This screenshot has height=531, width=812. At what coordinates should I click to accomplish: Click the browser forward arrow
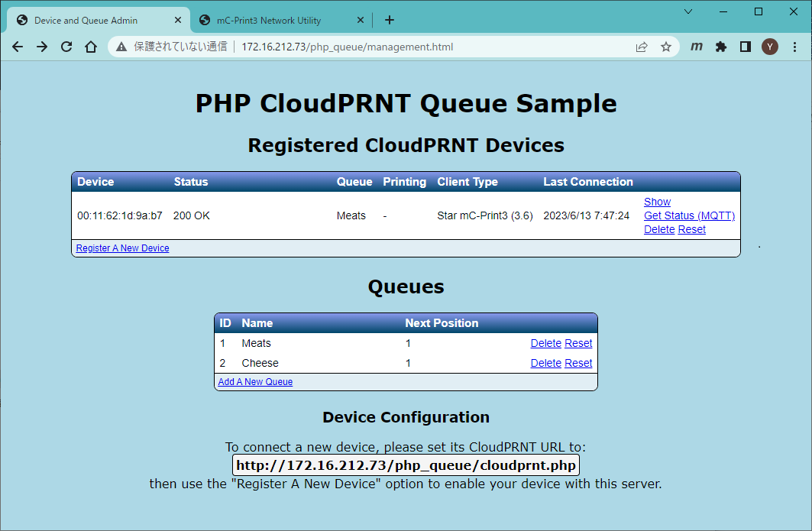tap(42, 47)
